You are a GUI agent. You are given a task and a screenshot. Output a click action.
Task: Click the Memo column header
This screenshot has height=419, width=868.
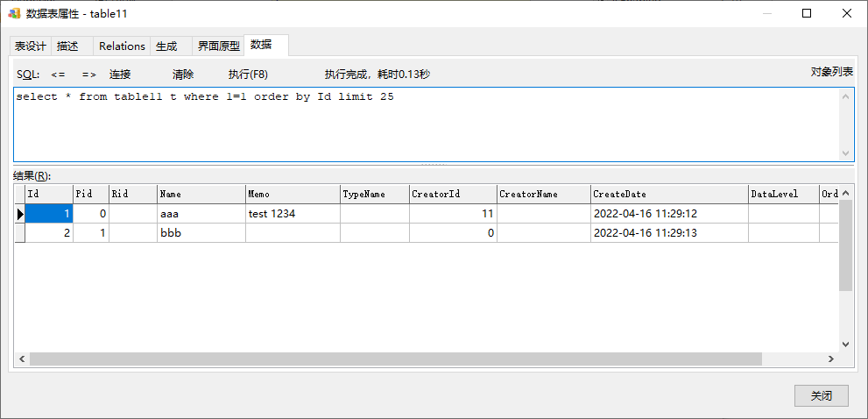click(x=293, y=194)
